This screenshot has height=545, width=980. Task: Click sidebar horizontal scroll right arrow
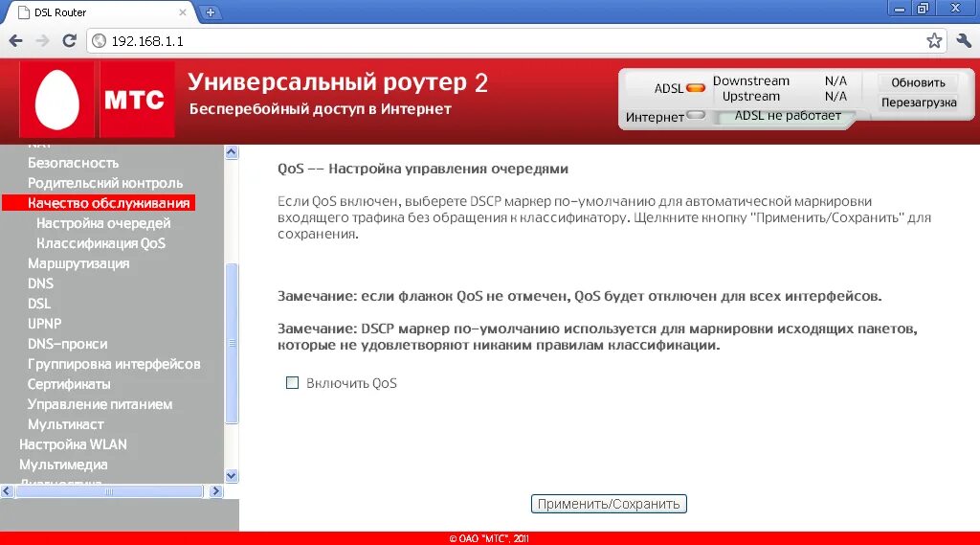tap(215, 491)
